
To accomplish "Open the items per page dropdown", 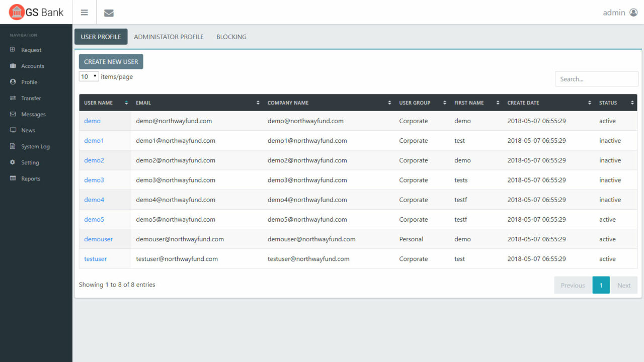I will tap(89, 76).
